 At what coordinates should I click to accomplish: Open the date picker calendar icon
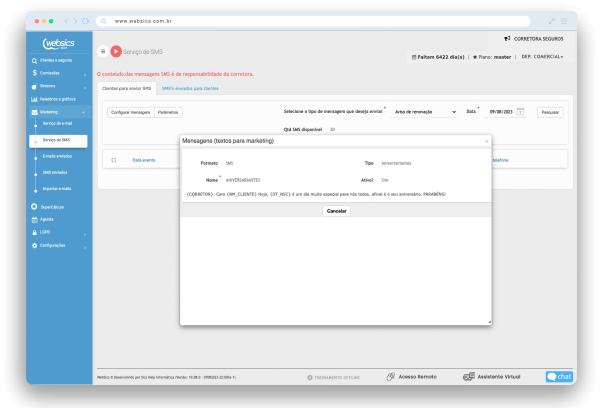(520, 112)
